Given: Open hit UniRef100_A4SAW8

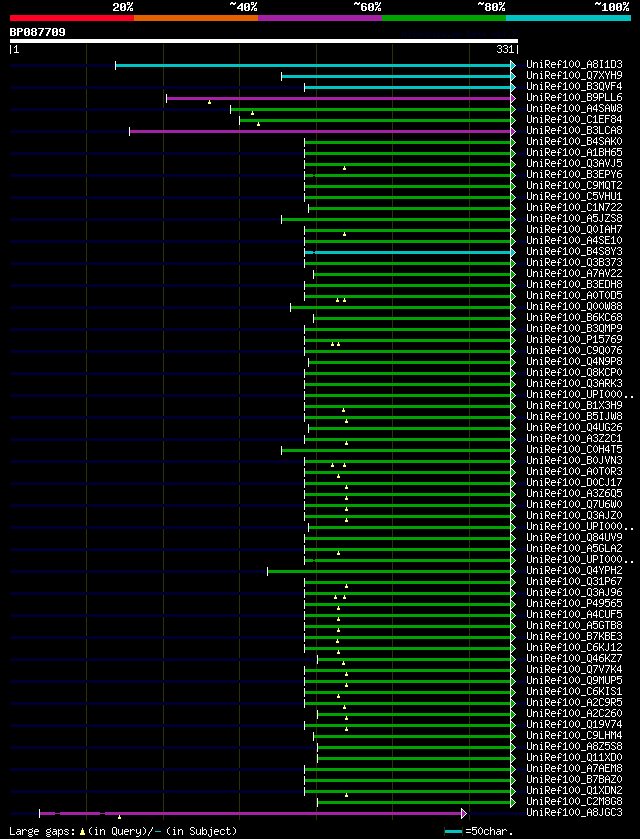Looking at the screenshot, I should pyautogui.click(x=574, y=109).
